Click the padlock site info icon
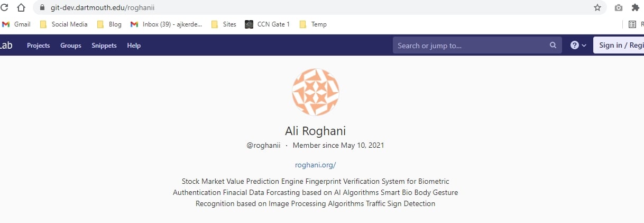The width and height of the screenshot is (644, 223). [x=43, y=8]
